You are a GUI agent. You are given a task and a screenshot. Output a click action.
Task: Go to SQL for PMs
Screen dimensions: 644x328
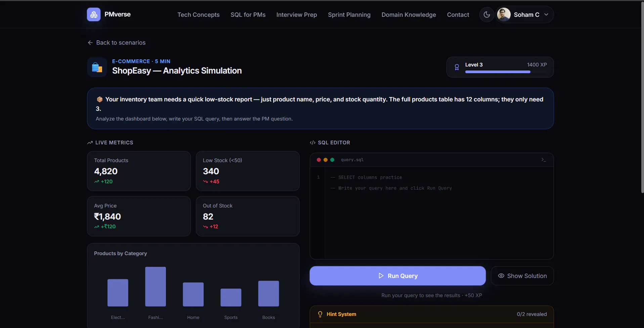click(248, 15)
